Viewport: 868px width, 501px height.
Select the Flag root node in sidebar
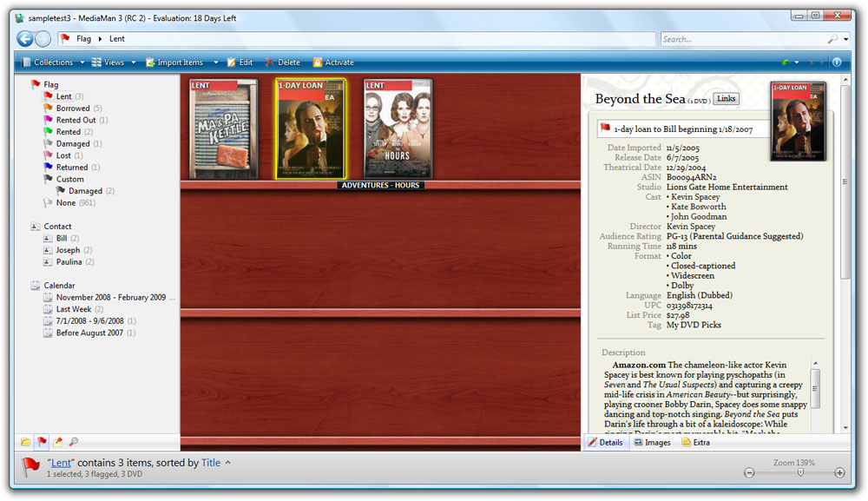click(51, 84)
